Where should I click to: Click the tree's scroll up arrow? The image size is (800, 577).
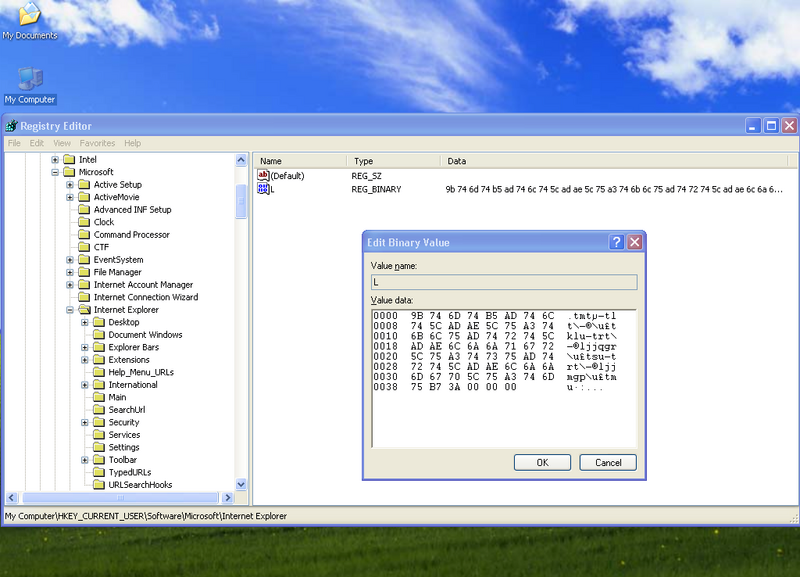241,160
